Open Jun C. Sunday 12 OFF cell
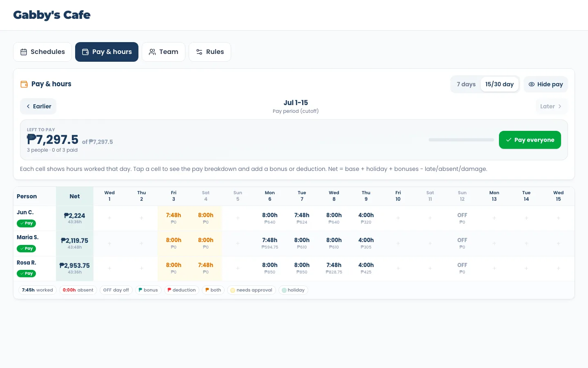The height and width of the screenshot is (368, 588). click(x=462, y=218)
